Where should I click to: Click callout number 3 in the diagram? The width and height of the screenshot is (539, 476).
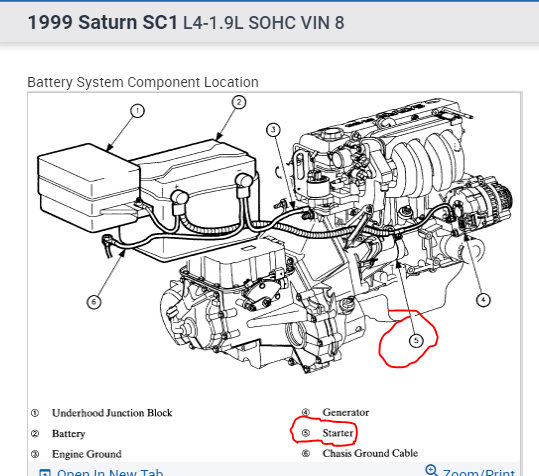(273, 130)
